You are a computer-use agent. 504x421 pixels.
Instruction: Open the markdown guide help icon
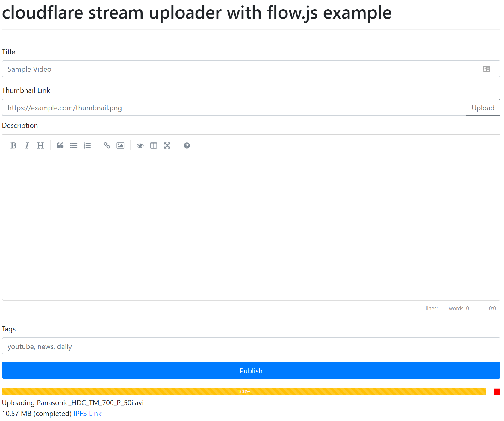(187, 146)
